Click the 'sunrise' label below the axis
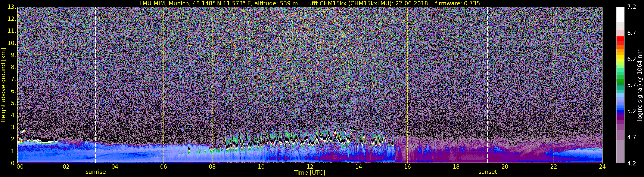Image resolution: width=644 pixels, height=177 pixels. (96, 172)
